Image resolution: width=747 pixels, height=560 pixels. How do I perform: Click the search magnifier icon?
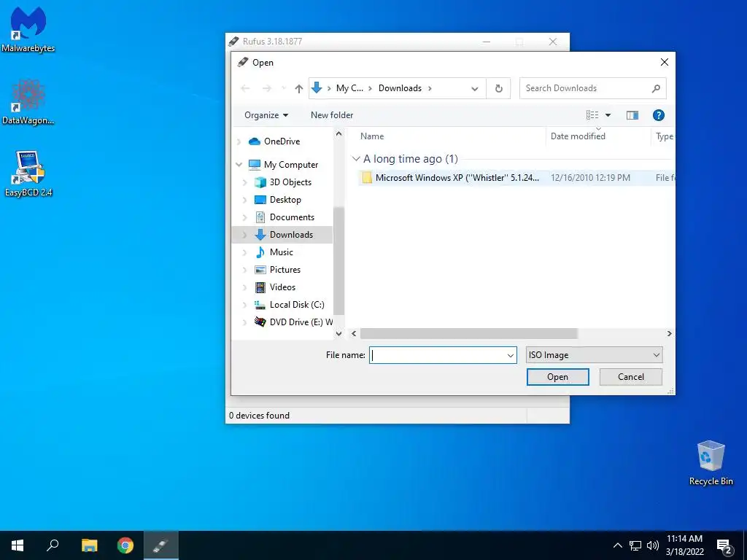pos(656,88)
